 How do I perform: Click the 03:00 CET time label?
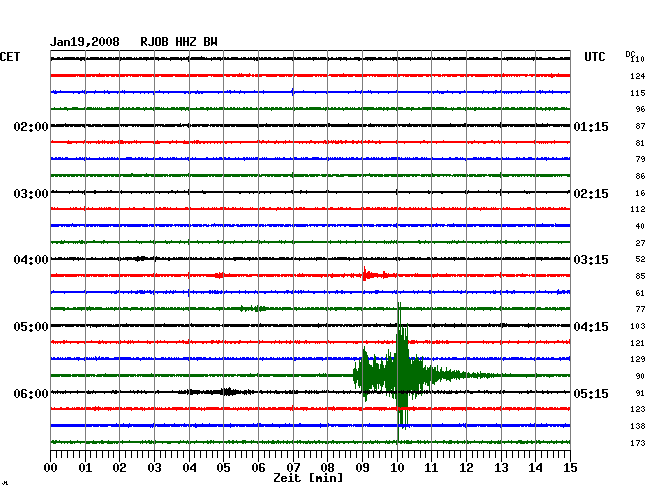click(x=31, y=194)
